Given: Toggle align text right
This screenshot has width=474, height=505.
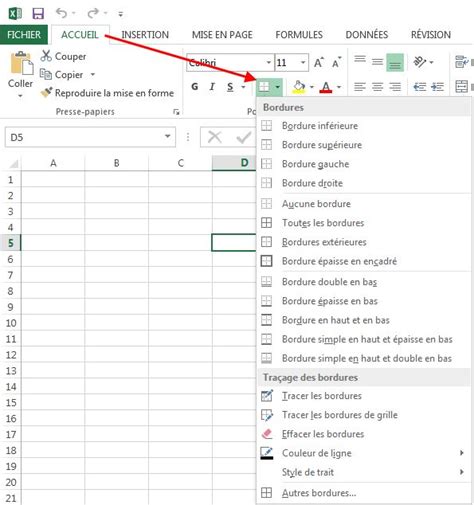Looking at the screenshot, I should coord(395,87).
